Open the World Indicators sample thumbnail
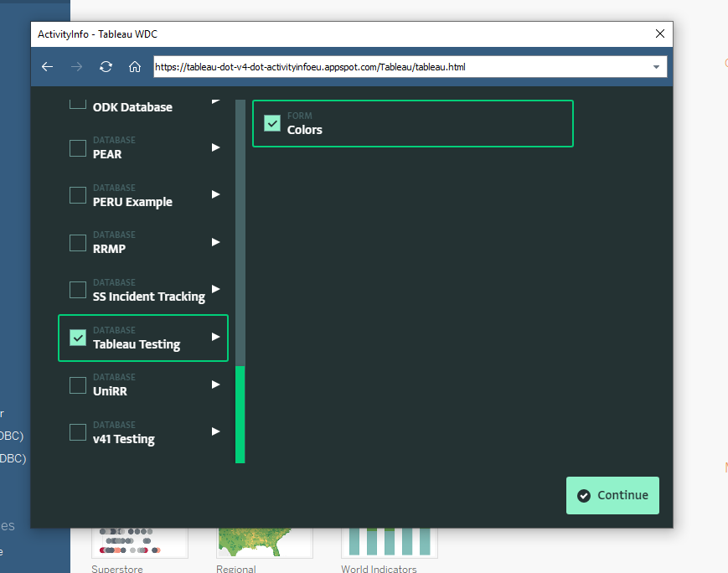The width and height of the screenshot is (728, 573). [x=390, y=543]
